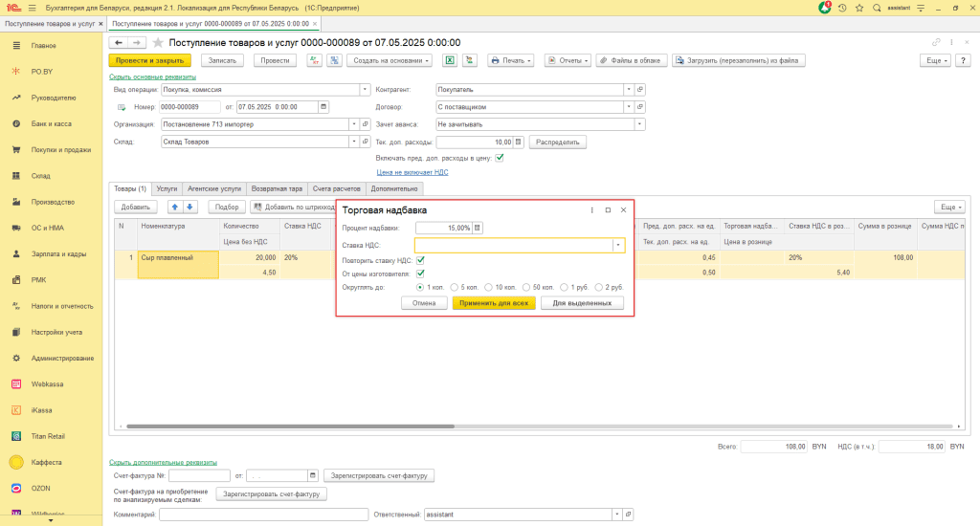Click Скрыть основные реквизиты link
Screen dimensions: 980x526
152,77
